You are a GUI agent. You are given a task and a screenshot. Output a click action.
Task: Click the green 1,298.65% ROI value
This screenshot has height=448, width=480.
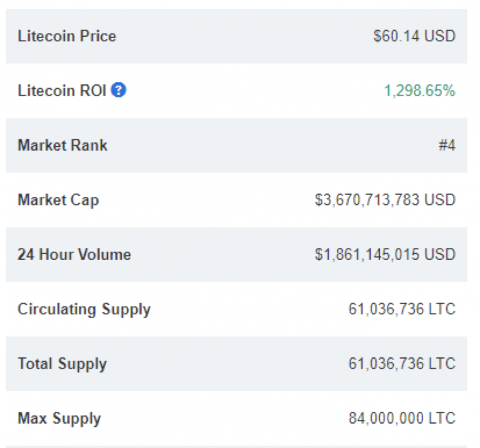(x=420, y=91)
